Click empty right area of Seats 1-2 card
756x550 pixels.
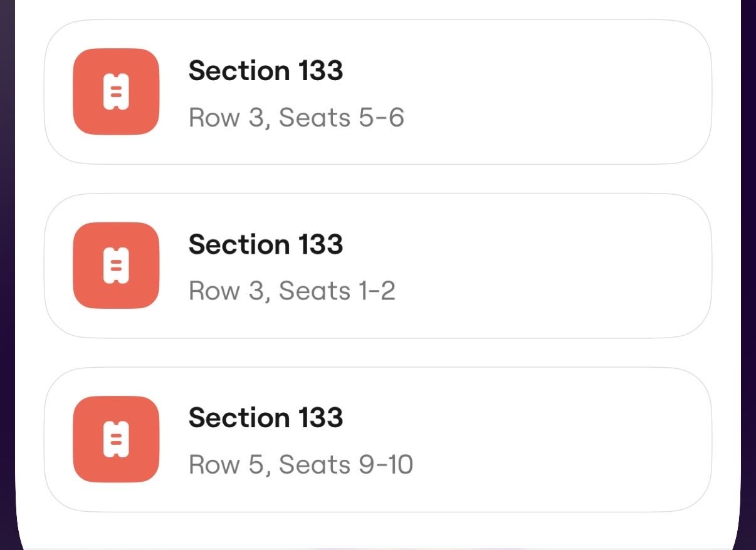(x=596, y=266)
